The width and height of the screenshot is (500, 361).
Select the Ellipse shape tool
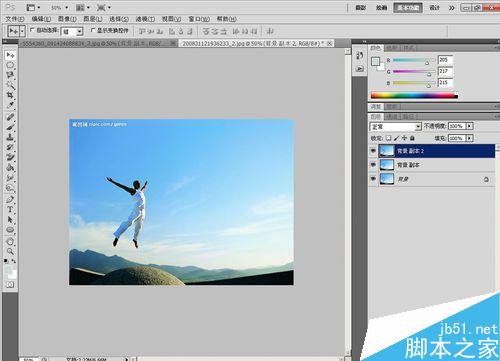click(x=10, y=230)
